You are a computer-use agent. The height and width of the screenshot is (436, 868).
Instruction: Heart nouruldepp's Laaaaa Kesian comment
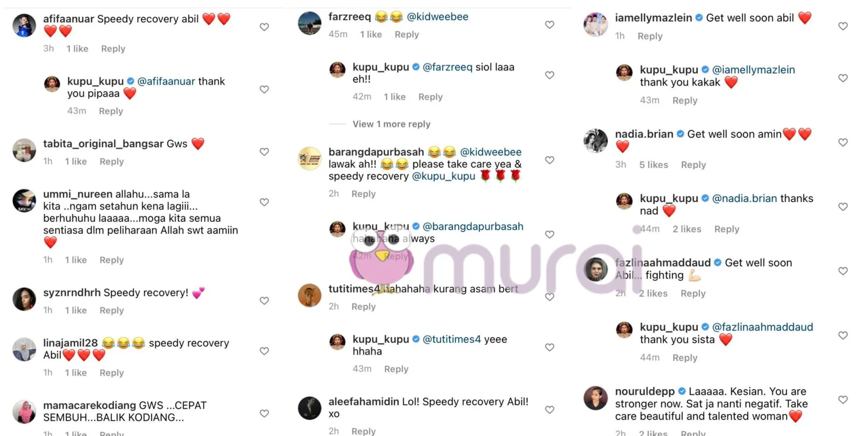pyautogui.click(x=843, y=399)
